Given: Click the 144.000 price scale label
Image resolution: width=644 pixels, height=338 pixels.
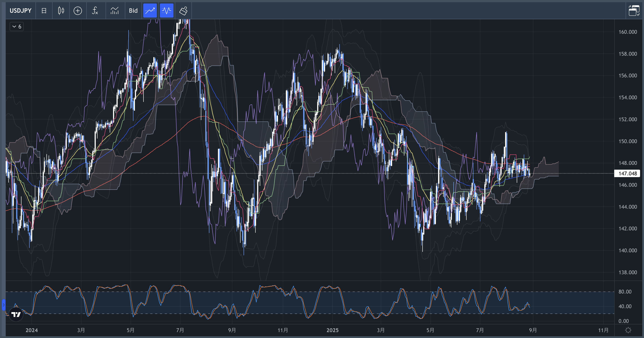Looking at the screenshot, I should (x=628, y=207).
